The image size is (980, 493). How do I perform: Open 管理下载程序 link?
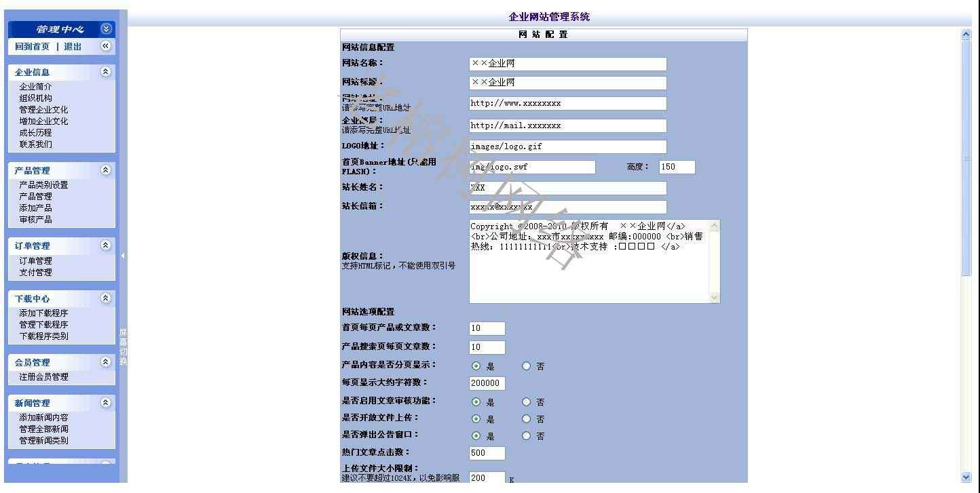point(43,325)
